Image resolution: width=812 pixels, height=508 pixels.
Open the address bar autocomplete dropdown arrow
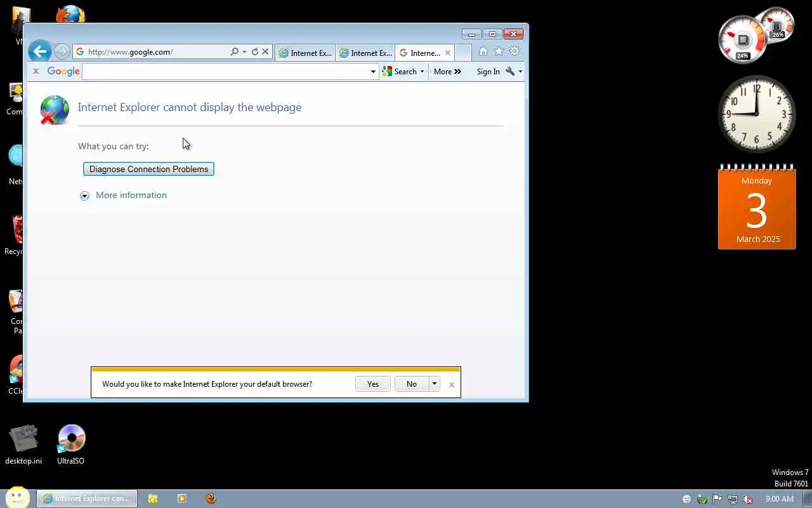(x=244, y=52)
